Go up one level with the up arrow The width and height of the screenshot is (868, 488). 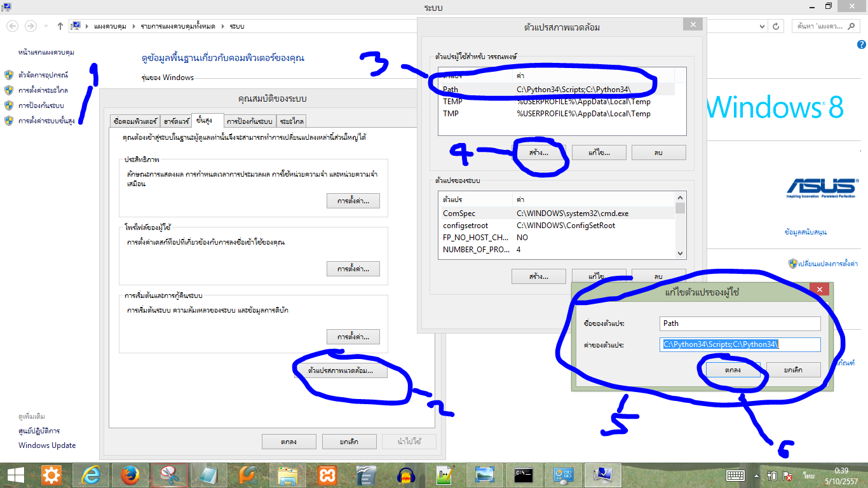(x=60, y=26)
